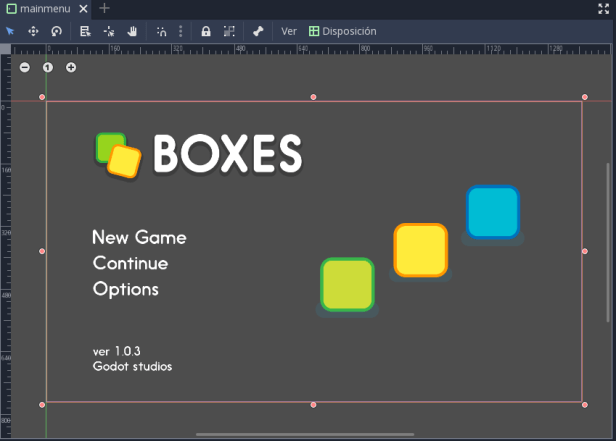Toggle distraction-free fullscreen mode icon
The image size is (616, 441).
coord(603,8)
